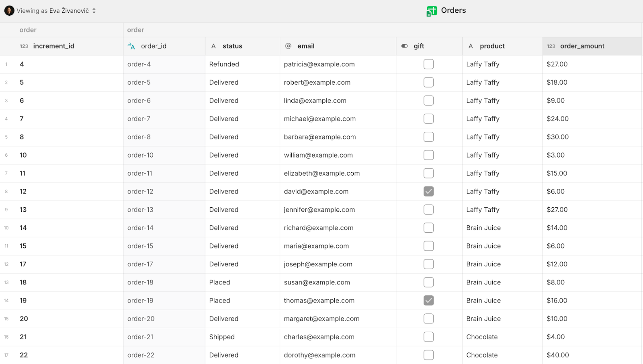
Task: Check the gift box for dorothy@example.com
Action: click(429, 355)
